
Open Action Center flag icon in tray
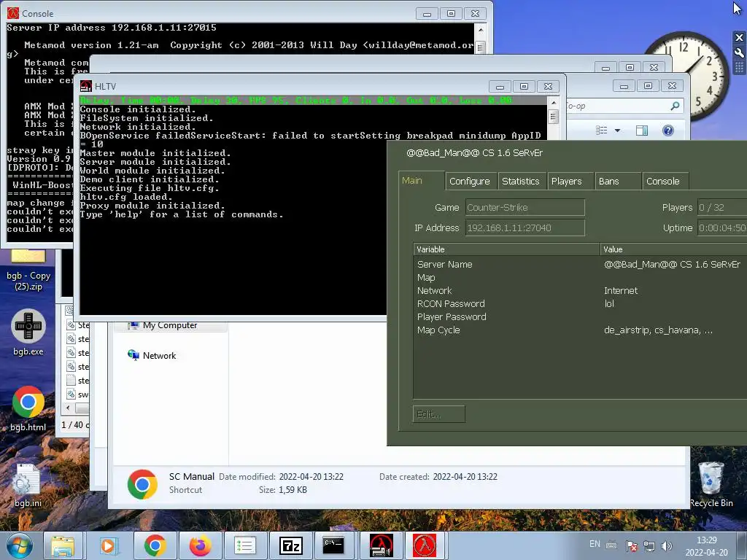[x=632, y=545]
